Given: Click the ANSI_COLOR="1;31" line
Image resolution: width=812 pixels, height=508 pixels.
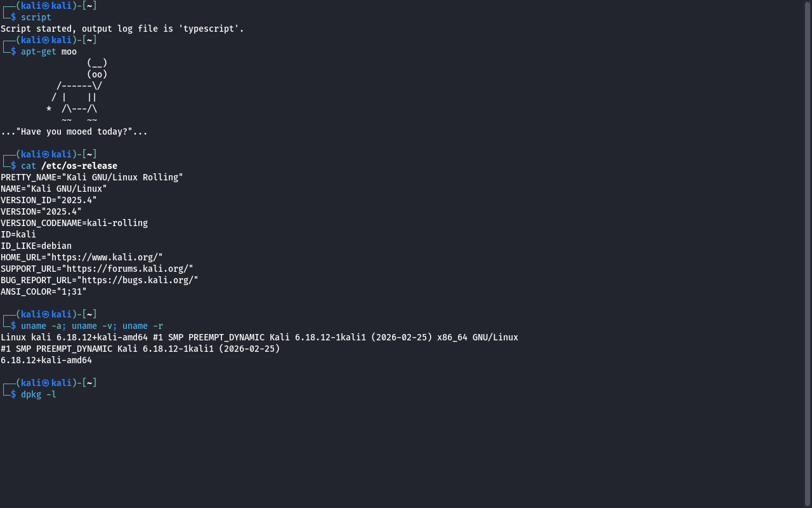Looking at the screenshot, I should tap(44, 291).
